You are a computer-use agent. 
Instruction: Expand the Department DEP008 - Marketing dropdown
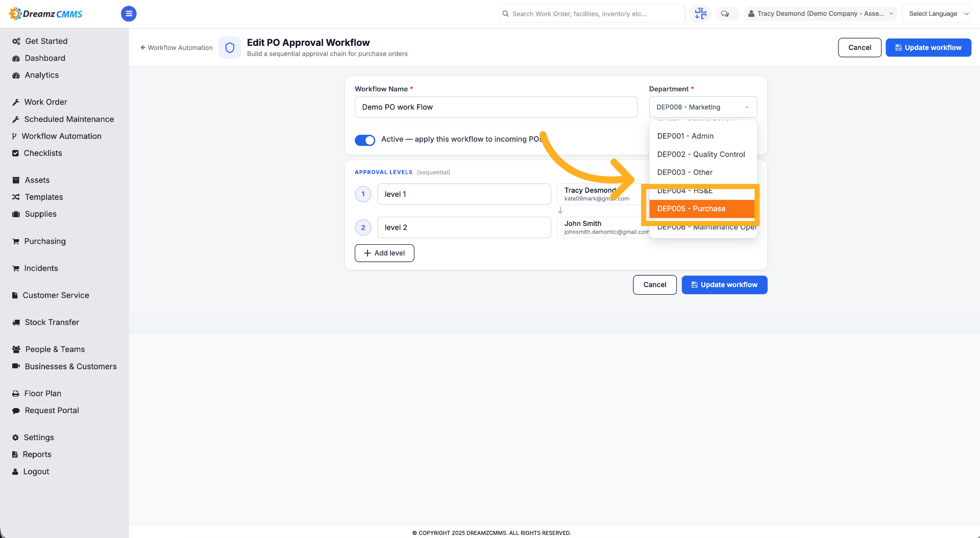(703, 107)
